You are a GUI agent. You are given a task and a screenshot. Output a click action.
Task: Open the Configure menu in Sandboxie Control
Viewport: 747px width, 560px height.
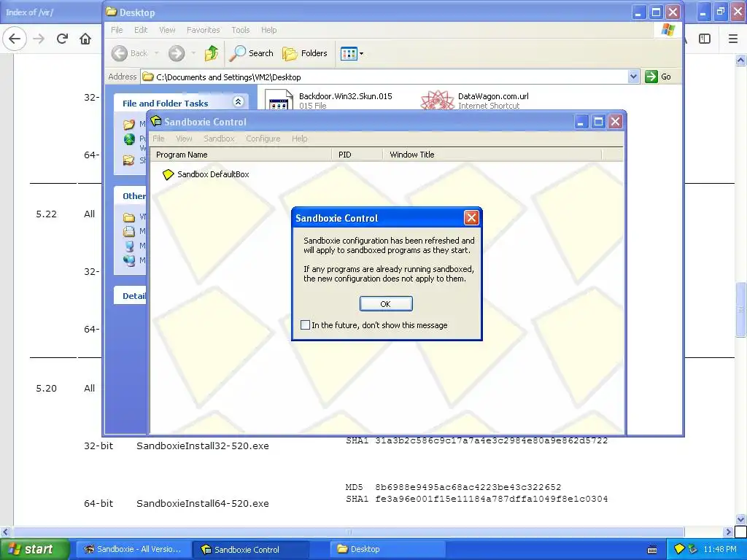263,139
